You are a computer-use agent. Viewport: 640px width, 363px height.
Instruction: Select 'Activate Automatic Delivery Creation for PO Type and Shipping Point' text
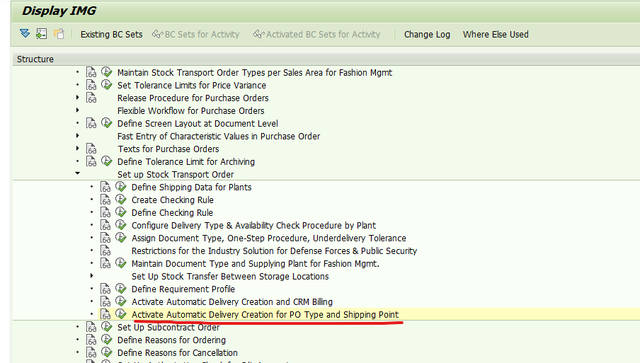click(265, 314)
